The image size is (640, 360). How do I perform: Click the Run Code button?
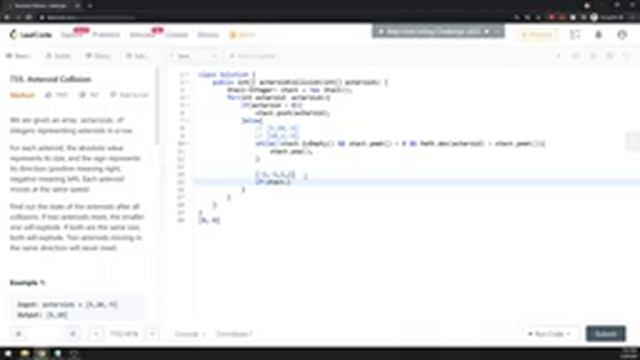tap(550, 334)
